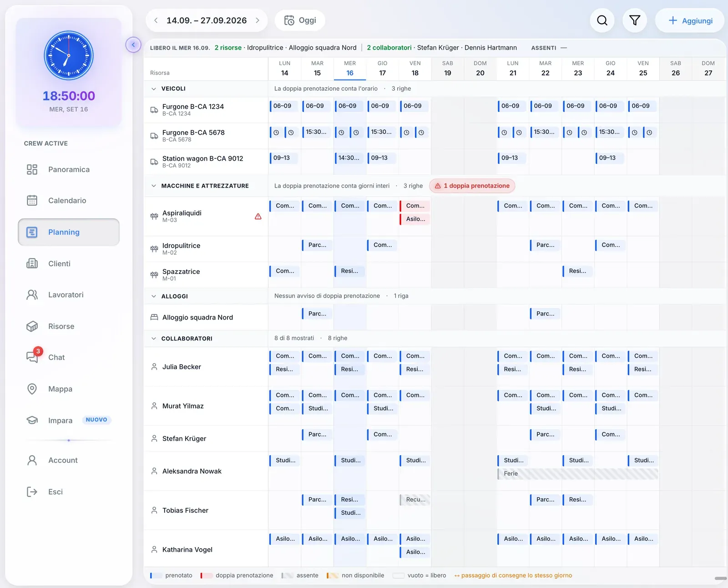Collapse the COLLABORATORI group
The image size is (728, 588).
point(154,339)
